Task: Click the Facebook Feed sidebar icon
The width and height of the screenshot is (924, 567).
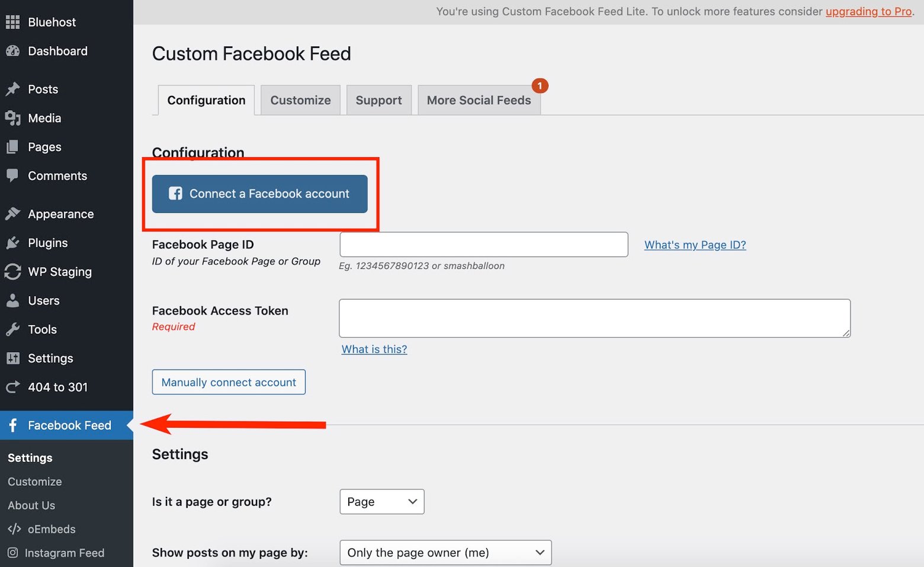Action: click(13, 425)
